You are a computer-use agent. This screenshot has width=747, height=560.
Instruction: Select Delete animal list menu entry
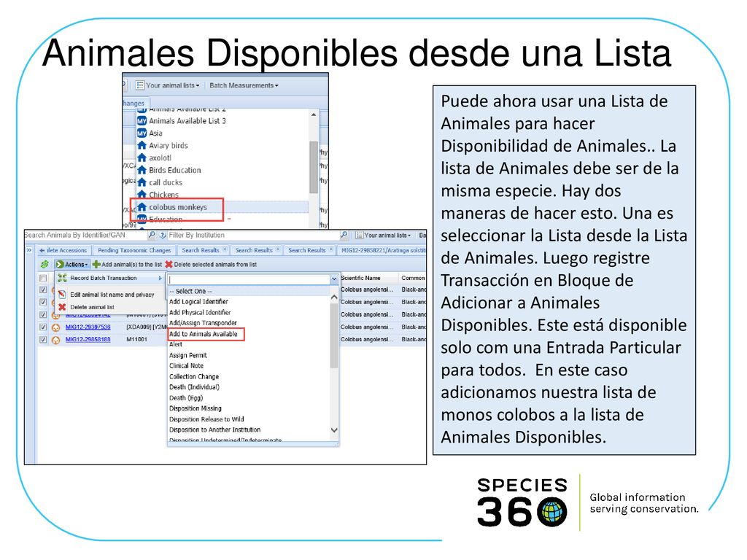point(92,307)
